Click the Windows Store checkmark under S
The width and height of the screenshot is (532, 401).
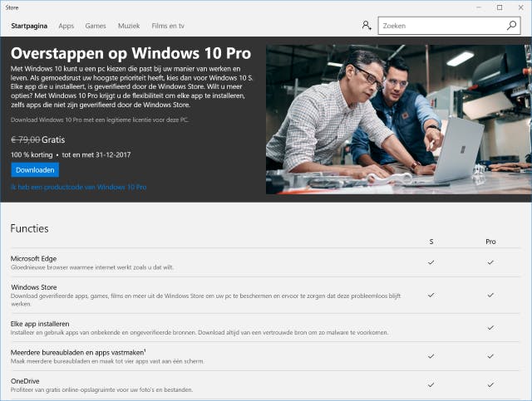click(431, 296)
